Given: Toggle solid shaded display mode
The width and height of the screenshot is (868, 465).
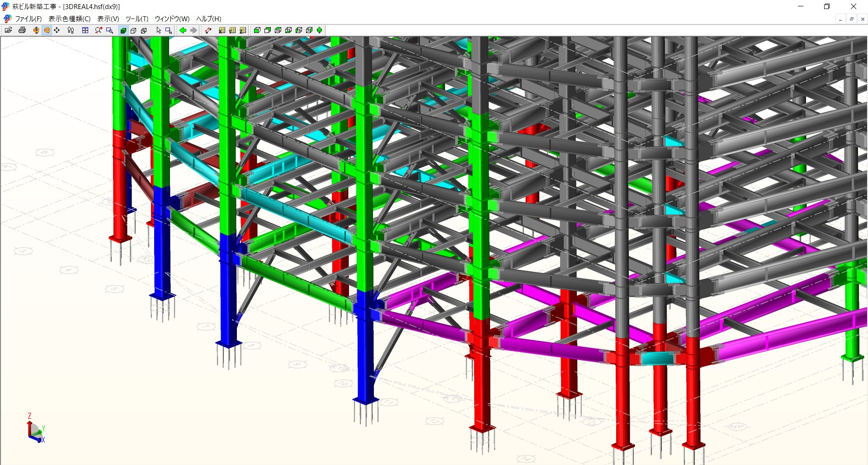Looking at the screenshot, I should point(123,30).
